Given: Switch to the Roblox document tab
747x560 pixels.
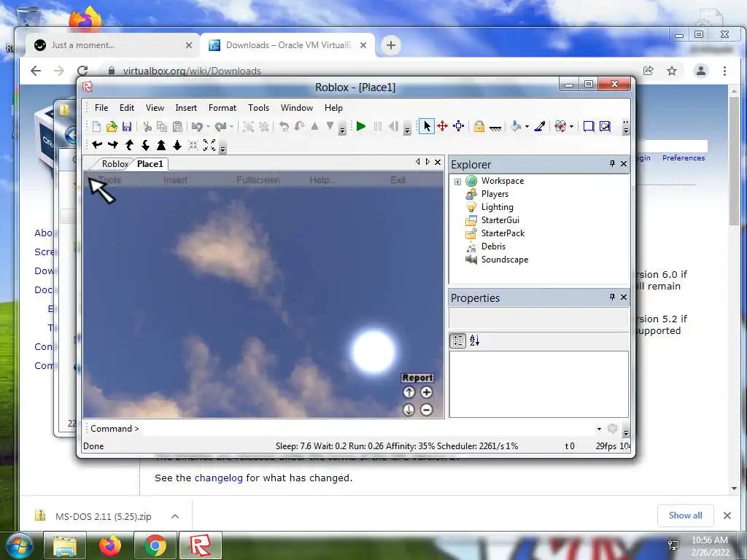Looking at the screenshot, I should (115, 164).
